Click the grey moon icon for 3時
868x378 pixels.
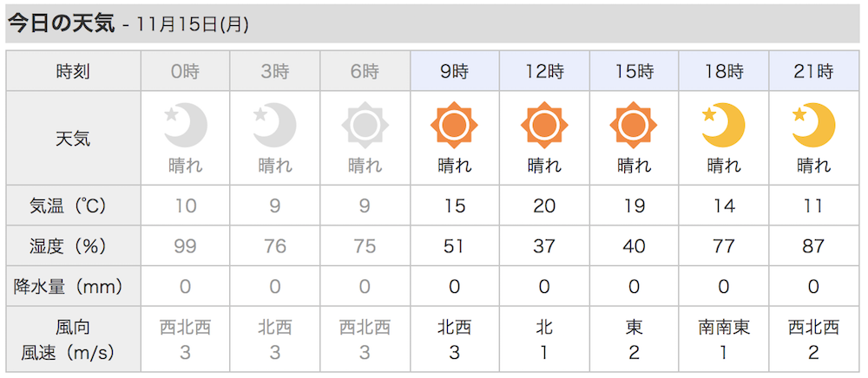pos(275,124)
